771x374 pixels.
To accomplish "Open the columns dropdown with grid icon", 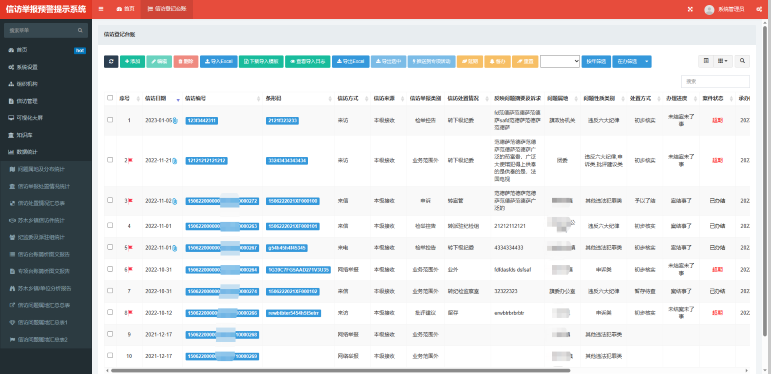I will point(724,61).
